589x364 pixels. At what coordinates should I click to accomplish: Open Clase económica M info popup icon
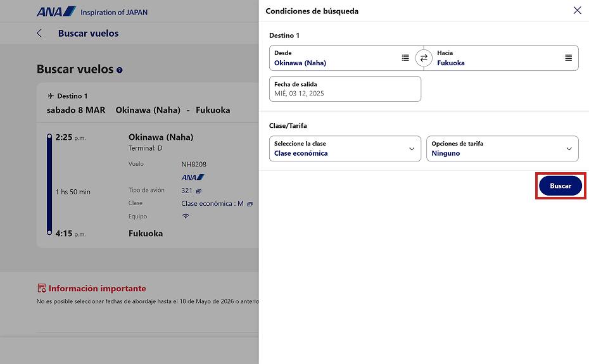tap(250, 204)
